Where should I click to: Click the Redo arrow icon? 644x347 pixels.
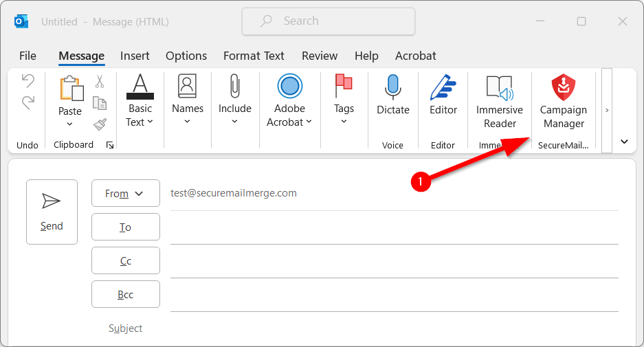point(28,103)
